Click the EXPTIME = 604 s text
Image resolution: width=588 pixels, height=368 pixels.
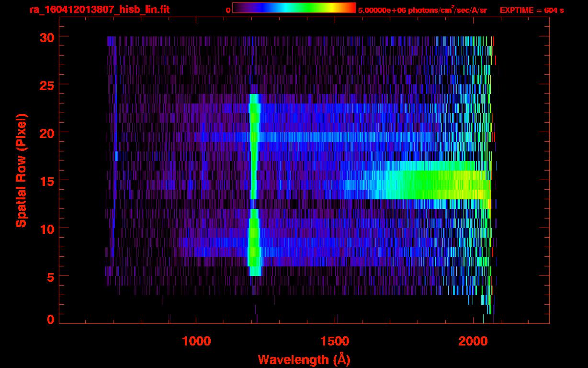point(531,10)
